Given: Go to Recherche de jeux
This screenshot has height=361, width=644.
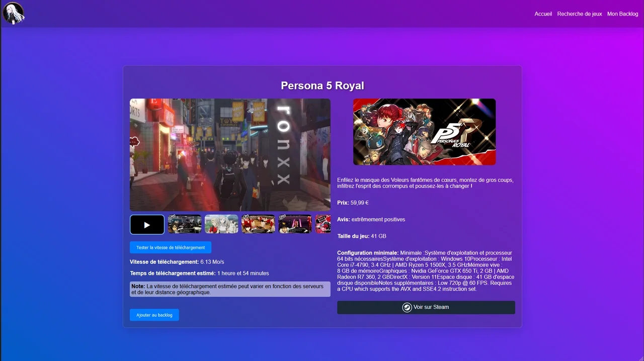Looking at the screenshot, I should pyautogui.click(x=580, y=14).
